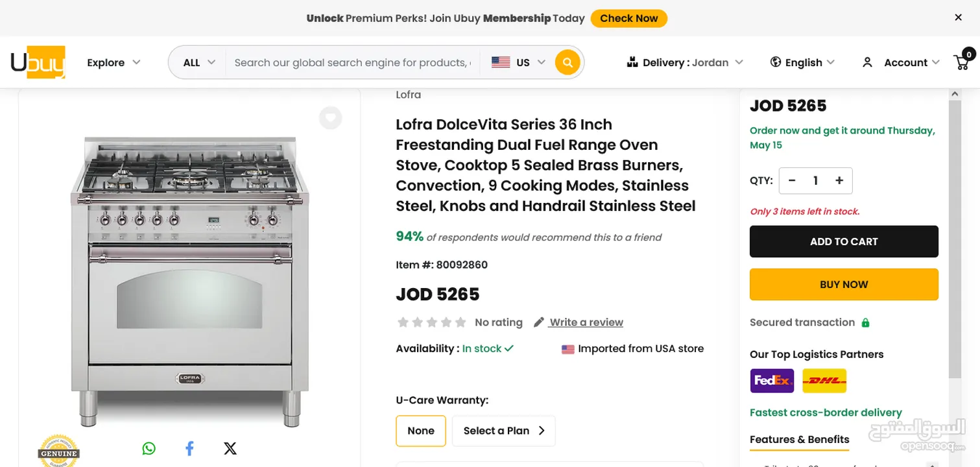Switch to Features & Benefits tab

click(799, 439)
